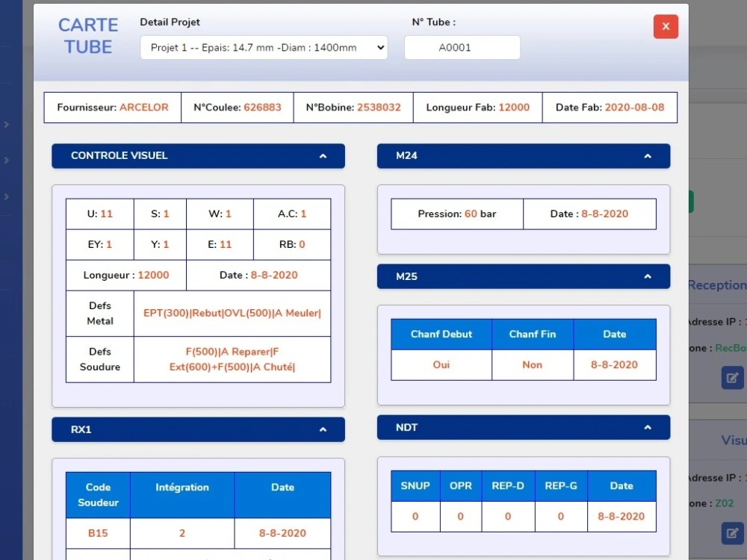Click REP-D value 0 cell

[508, 517]
